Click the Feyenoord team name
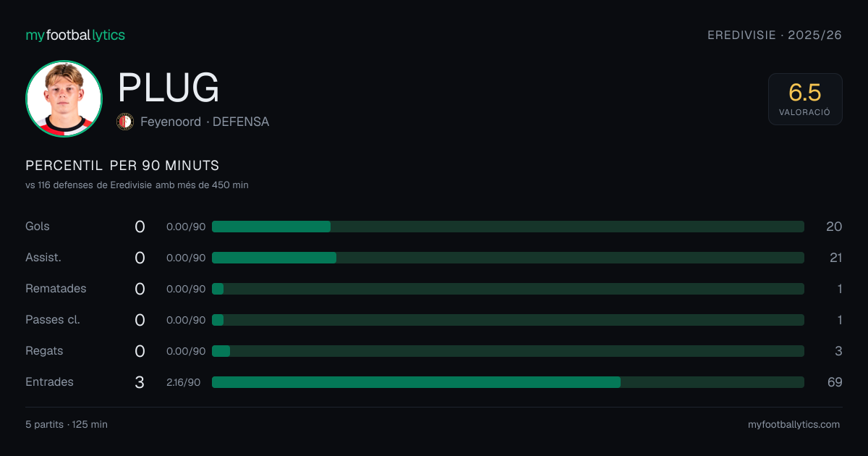Image resolution: width=868 pixels, height=456 pixels. (x=171, y=122)
